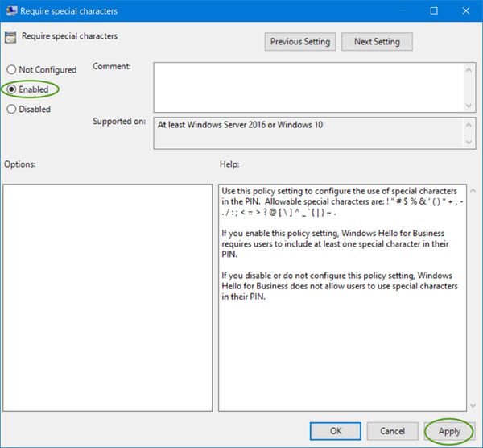Apply the policy setting
The height and width of the screenshot is (448, 483).
tap(449, 431)
